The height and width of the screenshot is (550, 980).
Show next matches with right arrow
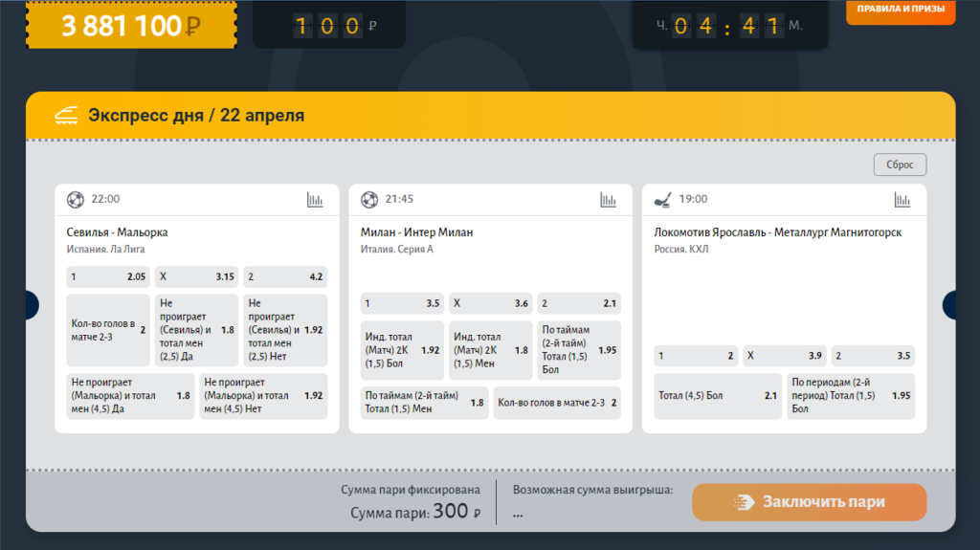(x=948, y=305)
